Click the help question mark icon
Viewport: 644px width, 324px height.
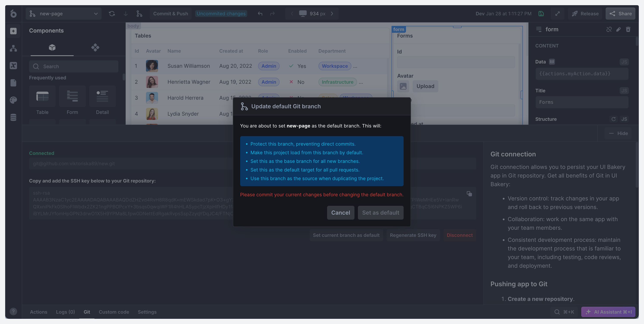coord(14,311)
